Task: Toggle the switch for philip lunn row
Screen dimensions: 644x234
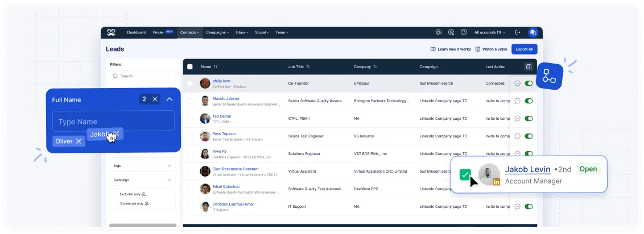Action: pos(529,83)
